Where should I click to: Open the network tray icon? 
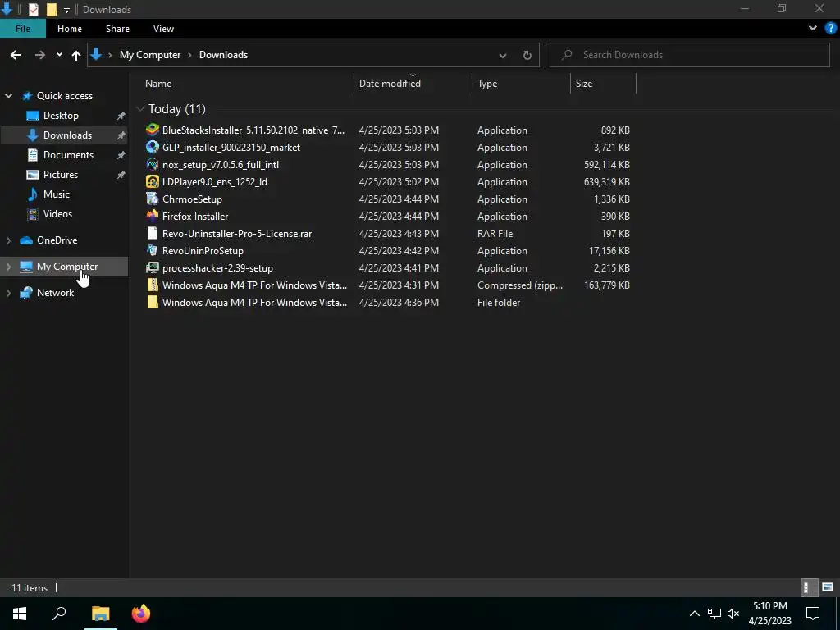(x=714, y=614)
